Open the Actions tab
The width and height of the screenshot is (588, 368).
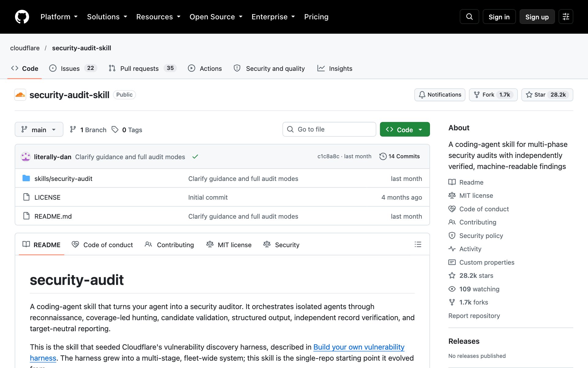[205, 68]
